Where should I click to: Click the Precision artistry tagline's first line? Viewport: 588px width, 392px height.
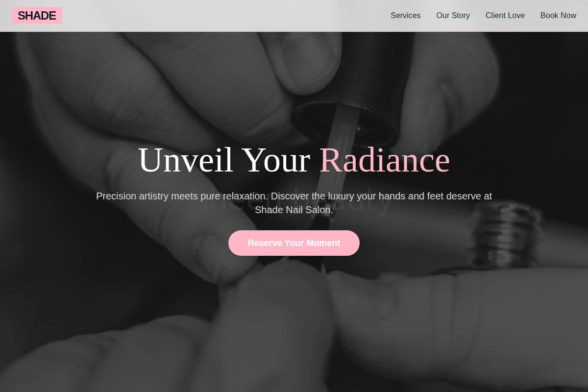point(294,196)
